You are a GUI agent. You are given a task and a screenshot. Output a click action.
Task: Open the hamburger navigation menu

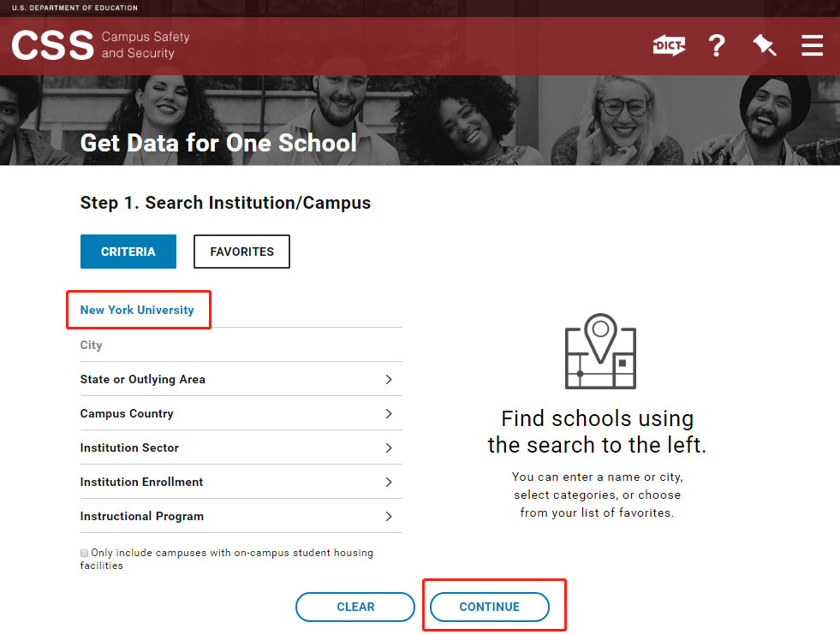812,45
